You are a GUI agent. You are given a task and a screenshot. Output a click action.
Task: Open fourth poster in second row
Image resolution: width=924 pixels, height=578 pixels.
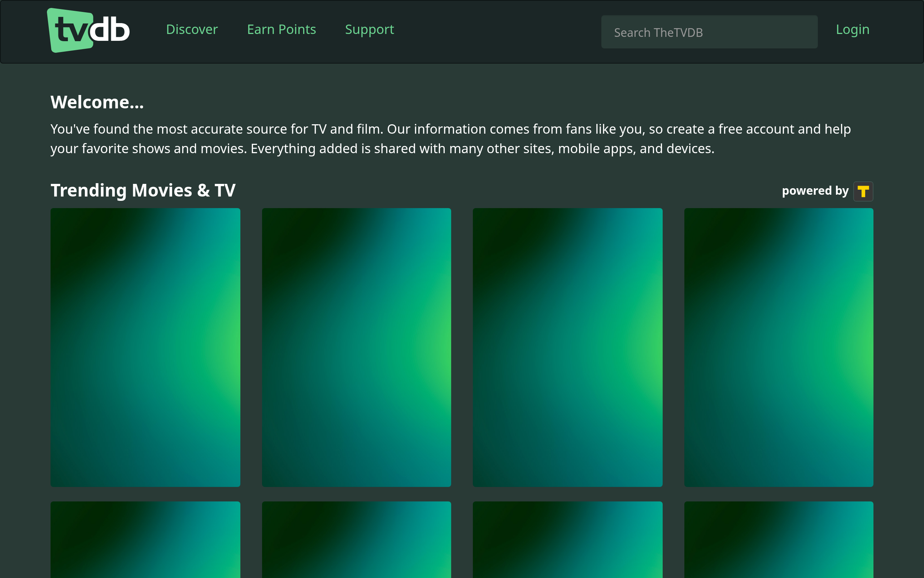click(x=779, y=539)
